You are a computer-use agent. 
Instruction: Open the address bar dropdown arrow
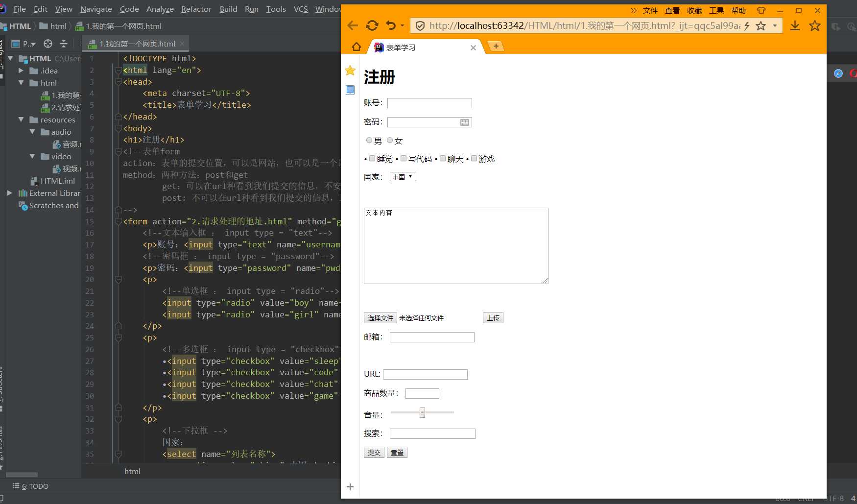click(x=775, y=25)
